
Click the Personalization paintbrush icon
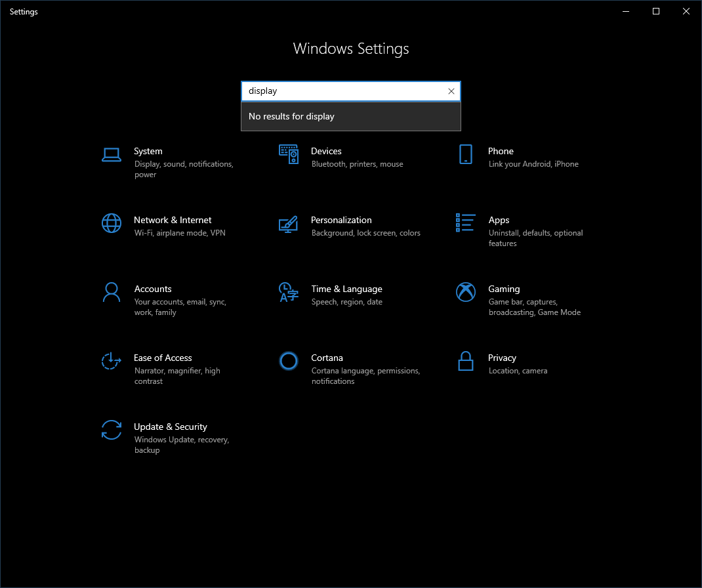tap(288, 224)
